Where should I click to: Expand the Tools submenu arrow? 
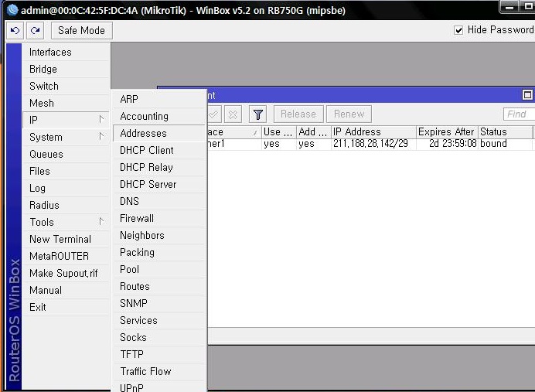pos(101,222)
